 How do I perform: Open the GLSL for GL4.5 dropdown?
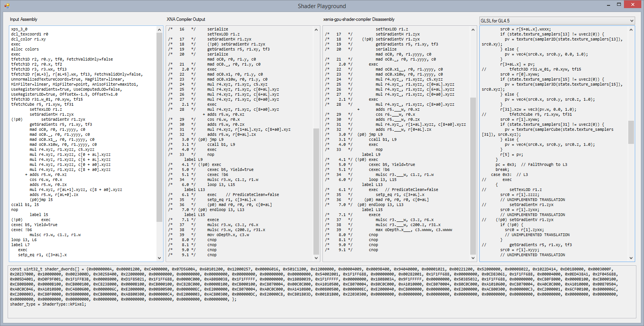[631, 21]
